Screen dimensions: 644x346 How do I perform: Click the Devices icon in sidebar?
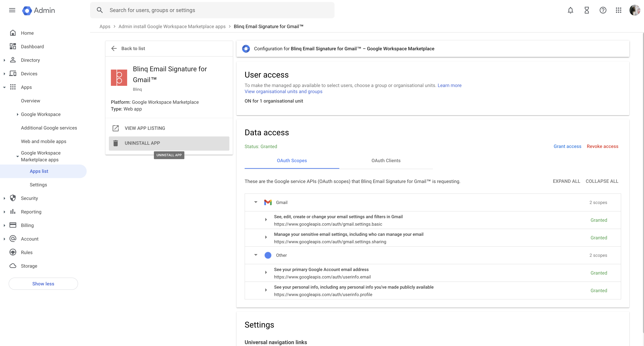coord(13,73)
